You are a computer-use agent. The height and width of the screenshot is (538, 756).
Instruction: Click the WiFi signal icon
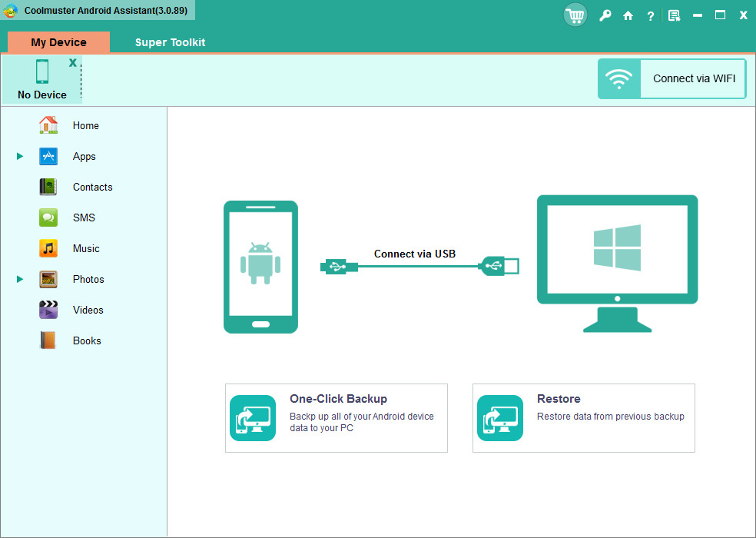619,78
